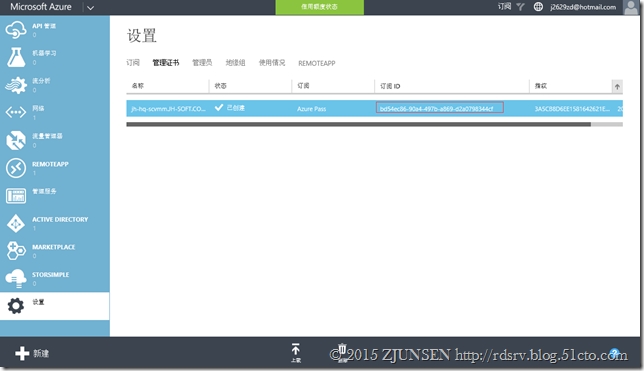
Task: Select the 设置 gear icon
Action: pyautogui.click(x=16, y=306)
